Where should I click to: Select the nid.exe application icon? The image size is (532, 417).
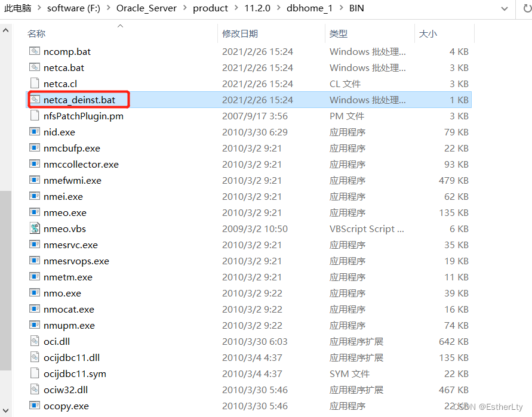click(x=34, y=132)
